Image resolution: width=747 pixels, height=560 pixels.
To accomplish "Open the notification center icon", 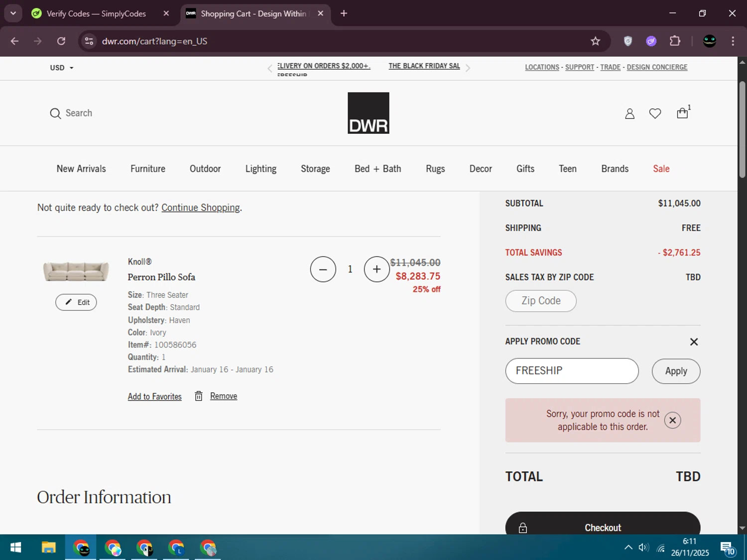I will click(727, 548).
